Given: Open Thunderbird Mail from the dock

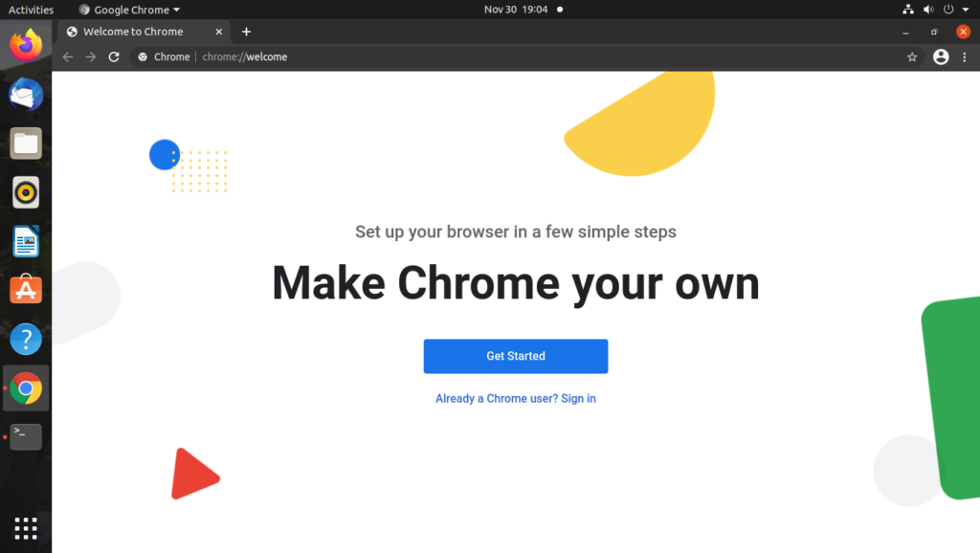Looking at the screenshot, I should tap(26, 94).
